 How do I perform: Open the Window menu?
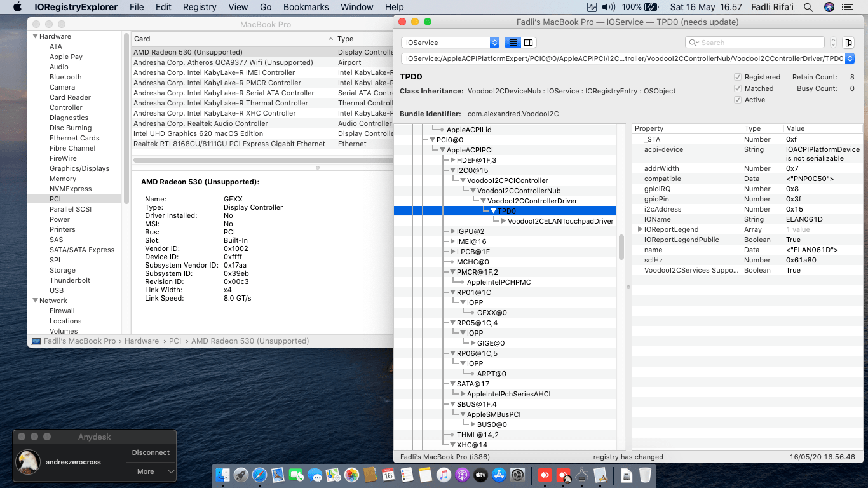357,7
